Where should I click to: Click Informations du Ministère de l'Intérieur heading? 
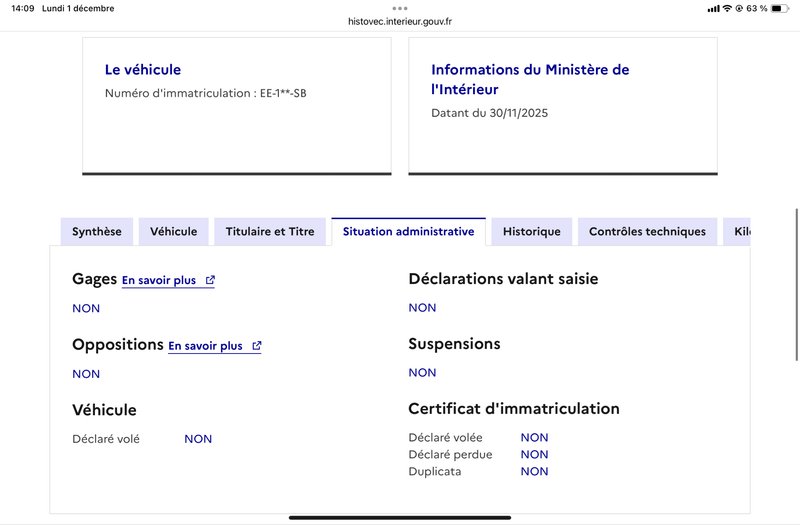530,79
